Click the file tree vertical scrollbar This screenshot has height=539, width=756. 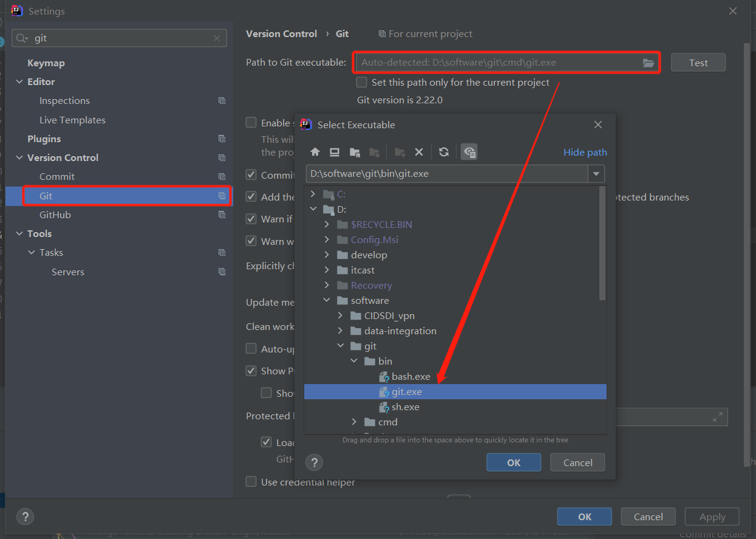click(x=602, y=243)
